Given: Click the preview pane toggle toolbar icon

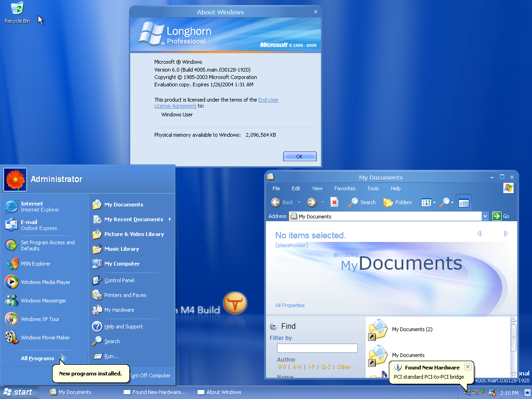Looking at the screenshot, I should [x=464, y=203].
